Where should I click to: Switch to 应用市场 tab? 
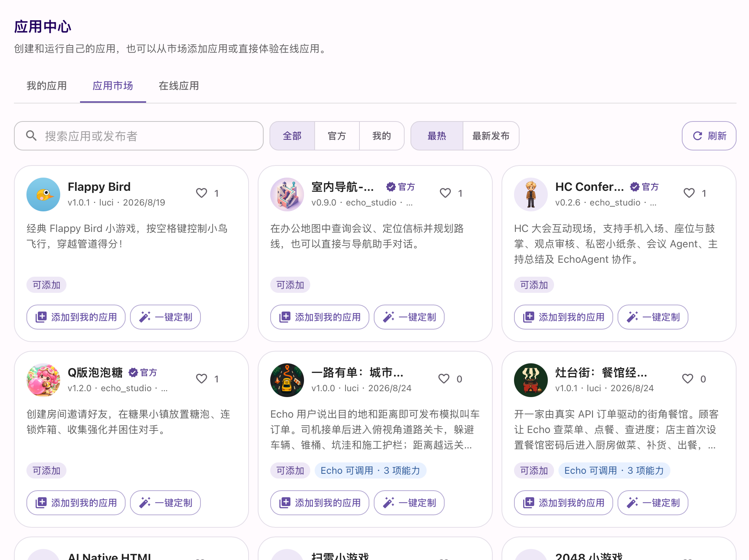coord(113,86)
